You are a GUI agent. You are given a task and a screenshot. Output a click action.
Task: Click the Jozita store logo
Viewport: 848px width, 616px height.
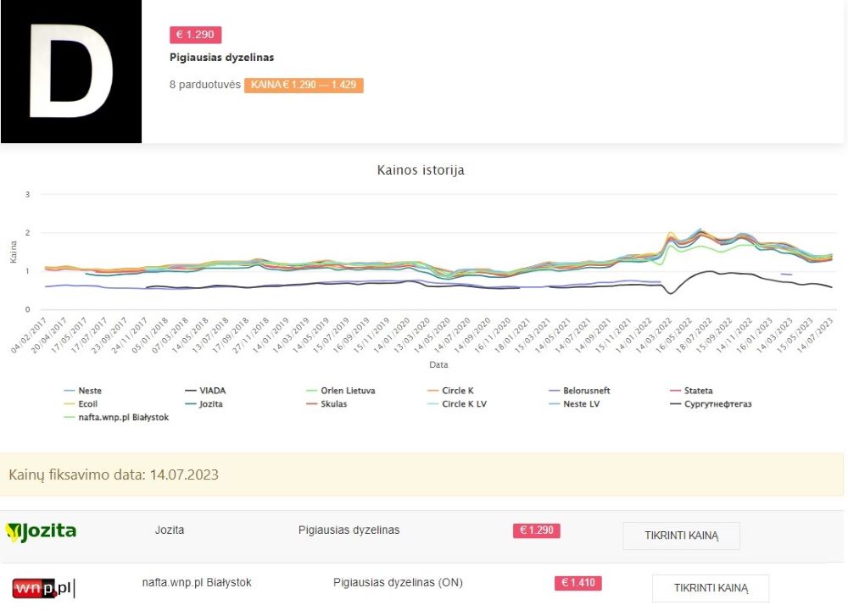click(41, 532)
